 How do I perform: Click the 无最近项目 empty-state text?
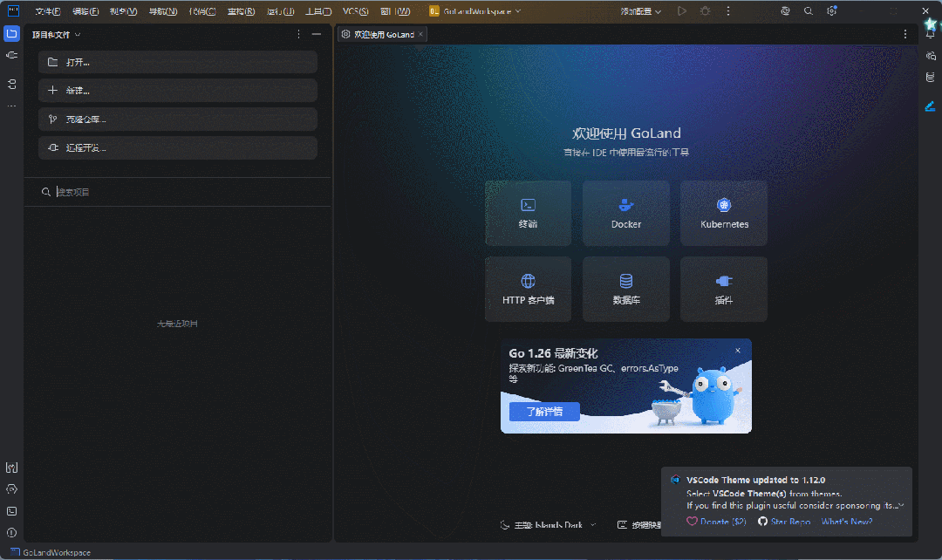point(177,324)
